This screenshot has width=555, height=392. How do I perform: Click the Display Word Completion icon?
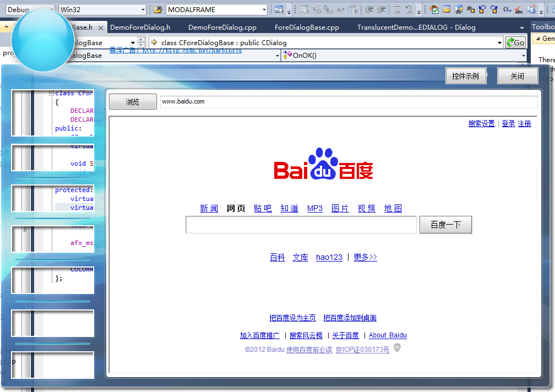340,10
